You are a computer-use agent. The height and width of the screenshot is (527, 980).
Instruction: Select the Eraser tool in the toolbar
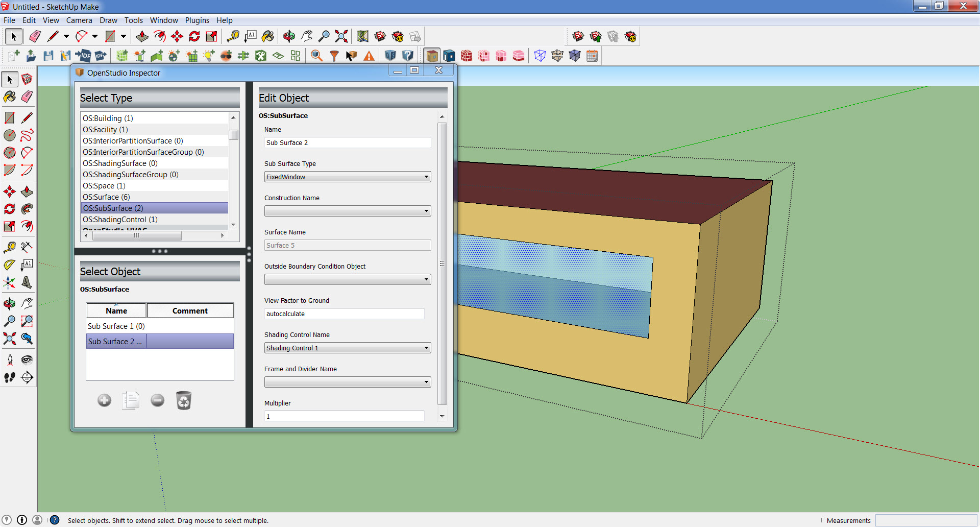35,36
